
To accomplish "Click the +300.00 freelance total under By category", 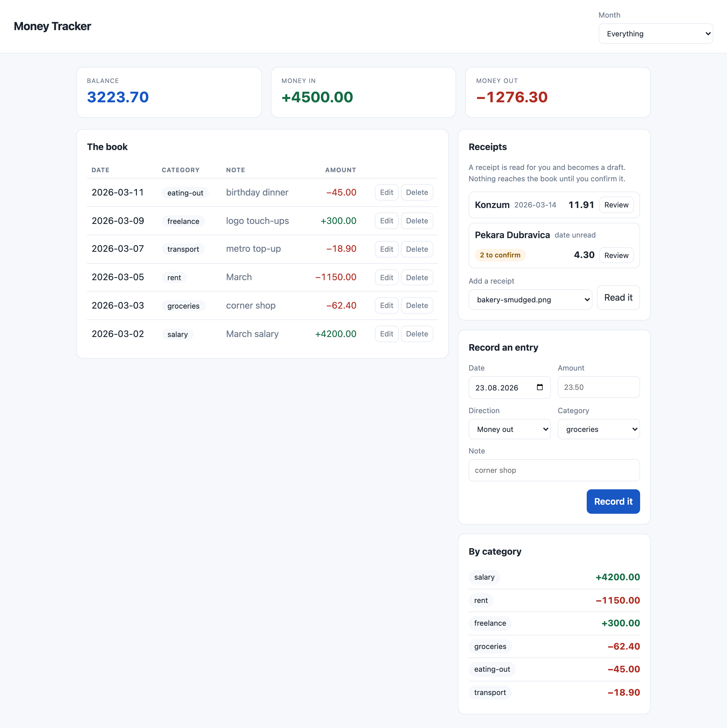I will pyautogui.click(x=621, y=623).
